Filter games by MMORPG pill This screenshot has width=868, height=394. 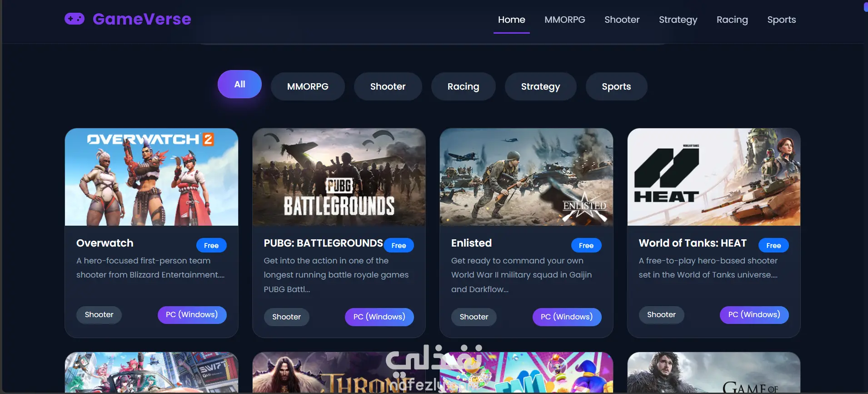coord(308,86)
